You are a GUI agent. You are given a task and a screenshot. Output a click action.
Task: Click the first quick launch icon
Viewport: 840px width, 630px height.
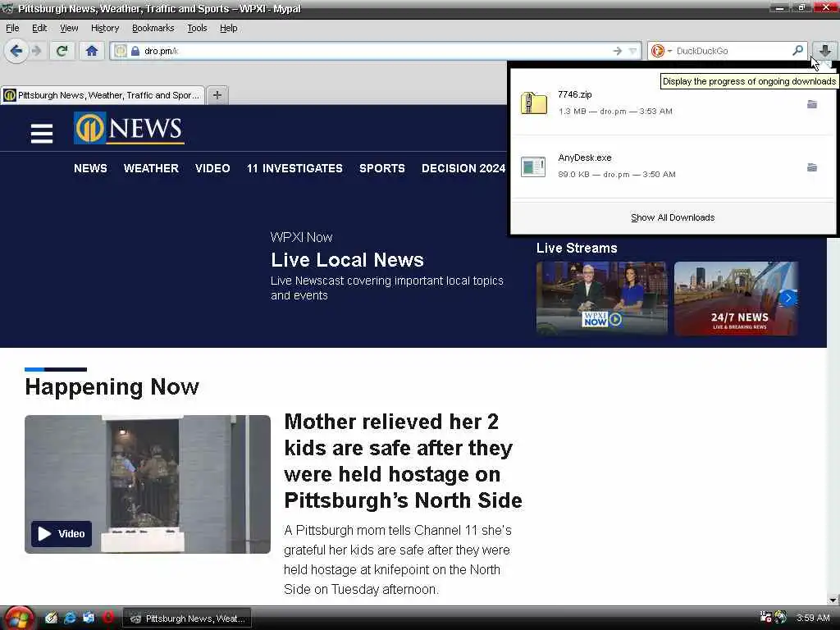click(51, 618)
